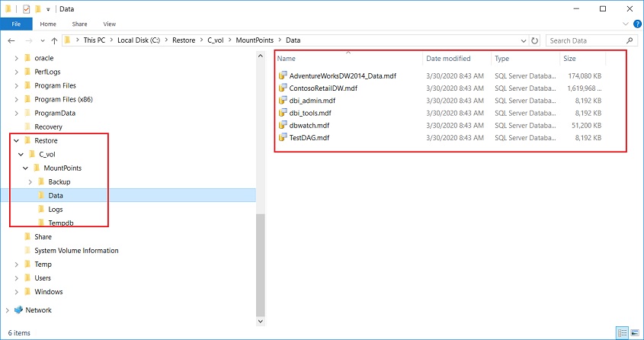The image size is (644, 340).
Task: Select the Data folder in the tree
Action: [56, 195]
